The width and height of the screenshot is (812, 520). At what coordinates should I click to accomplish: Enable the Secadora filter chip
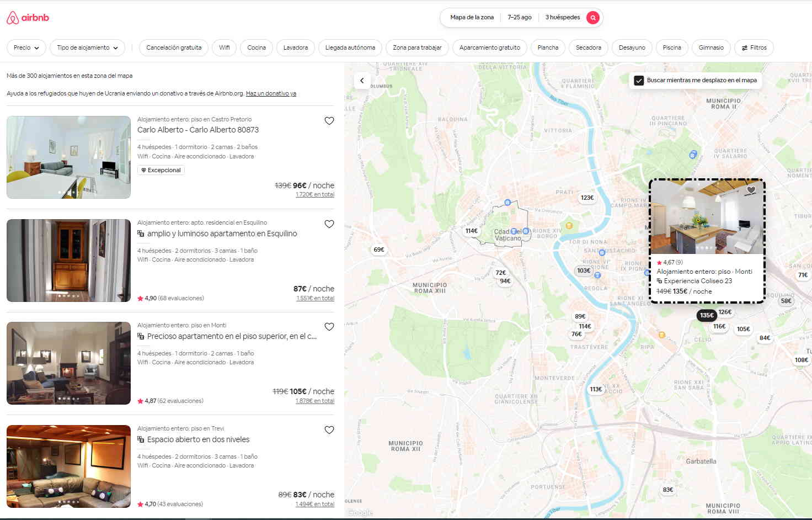(589, 47)
